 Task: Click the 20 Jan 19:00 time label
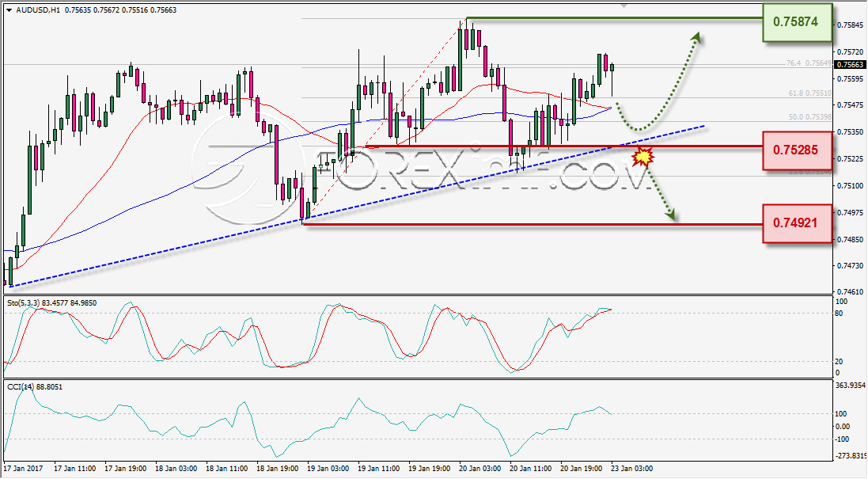pyautogui.click(x=582, y=469)
